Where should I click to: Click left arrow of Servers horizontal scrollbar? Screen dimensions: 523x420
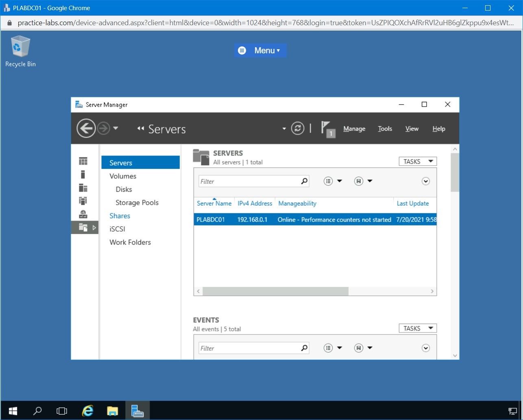198,291
